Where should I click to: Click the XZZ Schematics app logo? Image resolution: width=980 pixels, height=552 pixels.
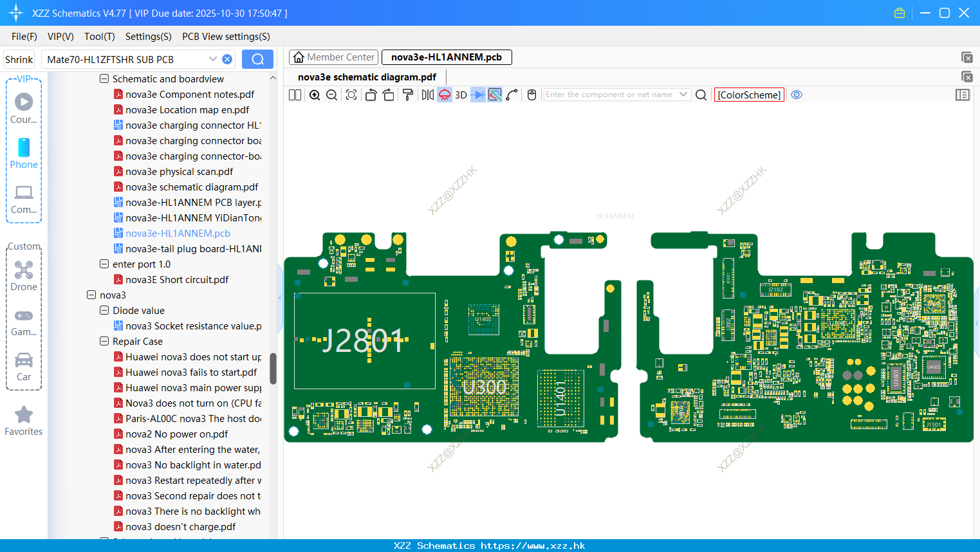click(x=16, y=13)
